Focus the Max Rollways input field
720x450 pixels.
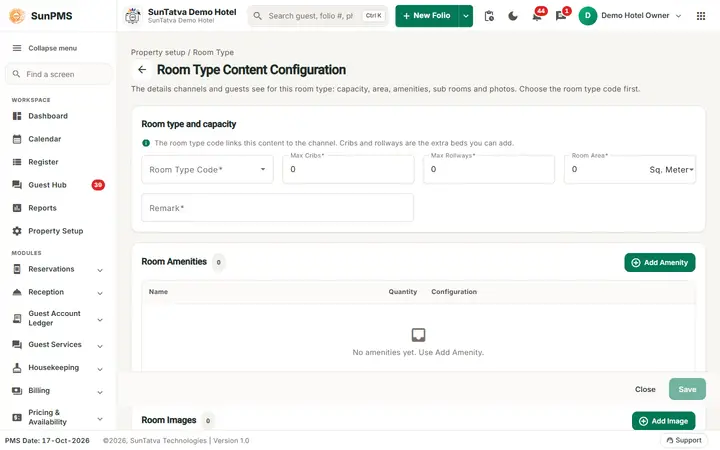pos(489,169)
